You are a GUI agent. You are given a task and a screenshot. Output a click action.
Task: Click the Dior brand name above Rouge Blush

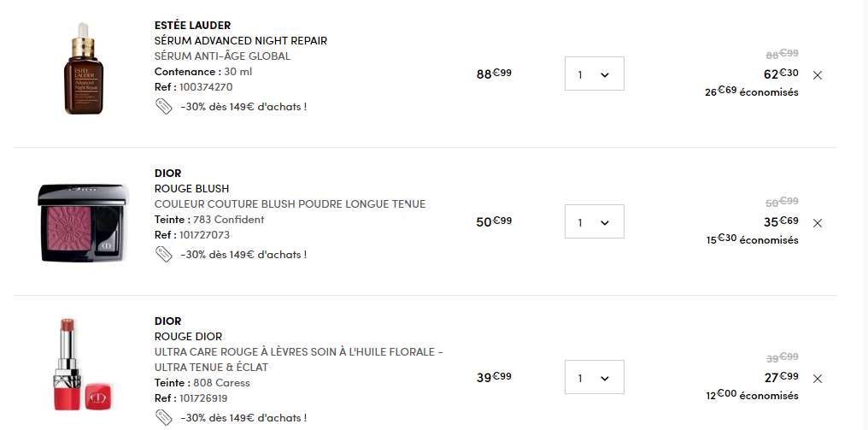tap(167, 174)
